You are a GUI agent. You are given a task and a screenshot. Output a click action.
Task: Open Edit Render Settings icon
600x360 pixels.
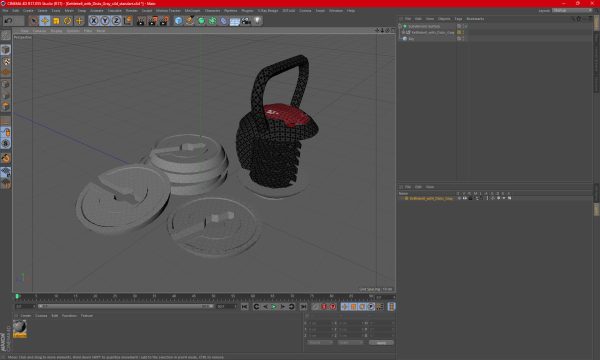click(164, 21)
